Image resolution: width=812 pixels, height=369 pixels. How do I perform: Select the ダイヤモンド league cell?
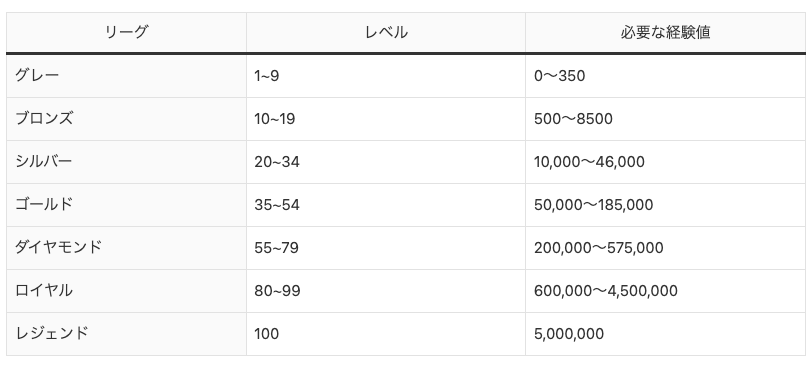point(126,247)
